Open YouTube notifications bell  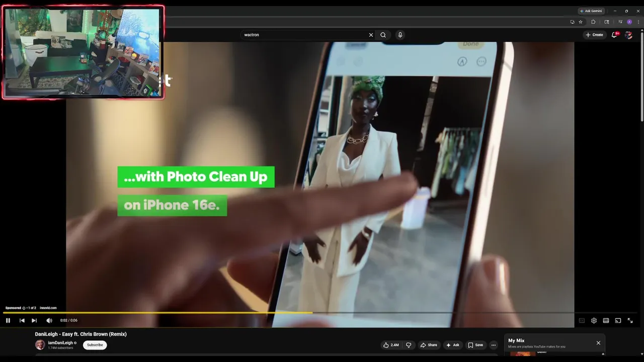(x=615, y=35)
